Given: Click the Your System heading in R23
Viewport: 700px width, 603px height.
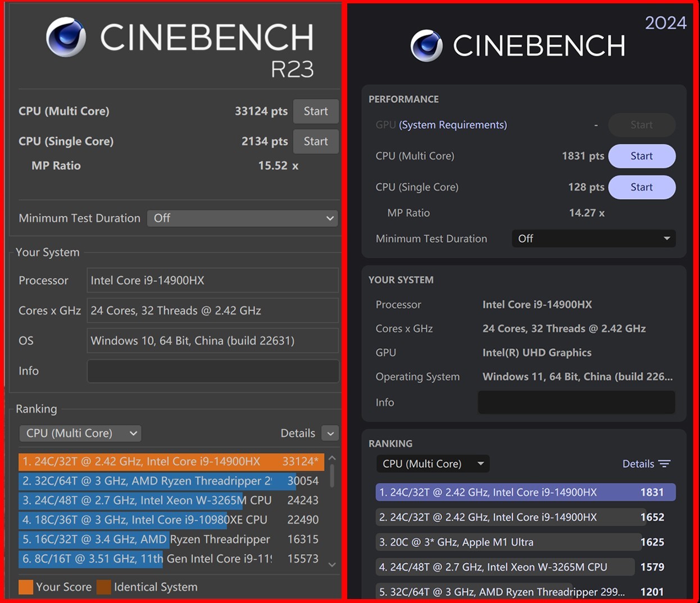Looking at the screenshot, I should pos(48,253).
